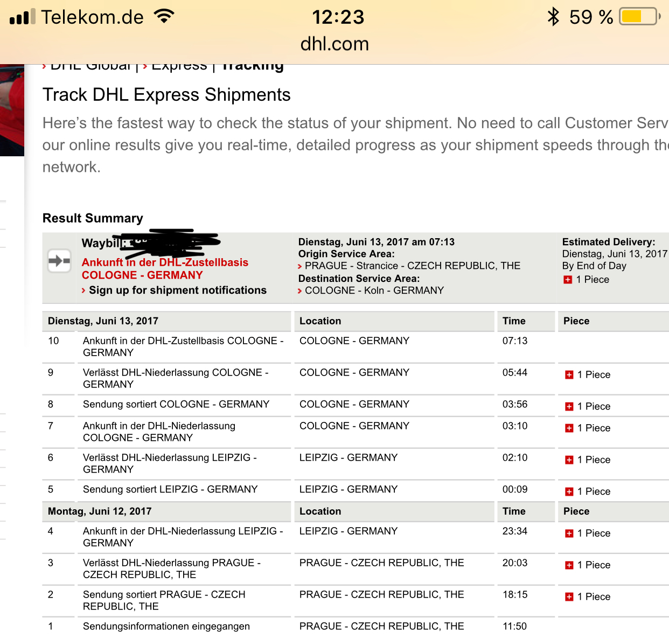Screen dimensions: 669x644
Task: Click event 2 Sendung sortiert PRAGUE
Action: [164, 600]
